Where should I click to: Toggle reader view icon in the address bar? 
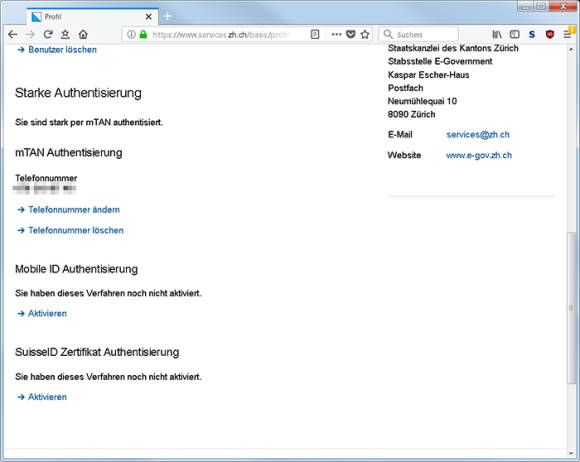tap(315, 34)
